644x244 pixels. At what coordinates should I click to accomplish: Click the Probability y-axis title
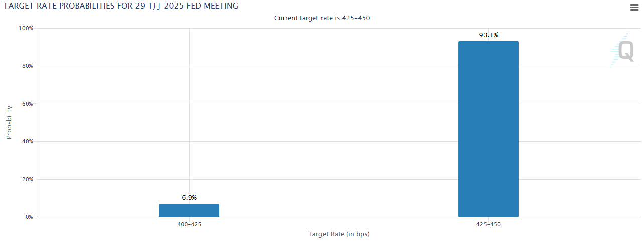tap(9, 122)
